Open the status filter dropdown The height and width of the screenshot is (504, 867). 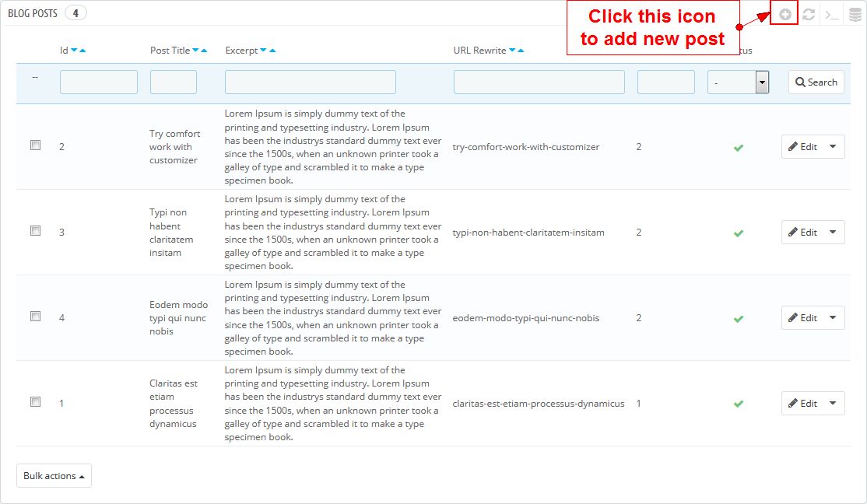[738, 82]
